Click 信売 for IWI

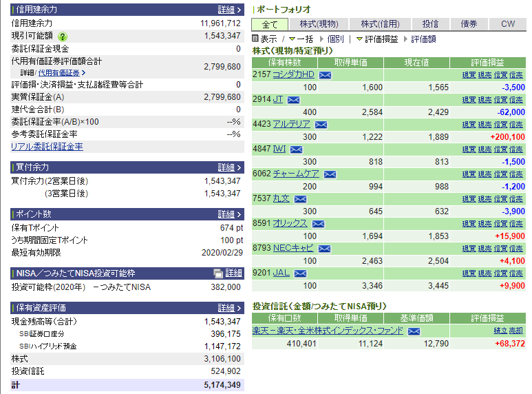tap(516, 149)
